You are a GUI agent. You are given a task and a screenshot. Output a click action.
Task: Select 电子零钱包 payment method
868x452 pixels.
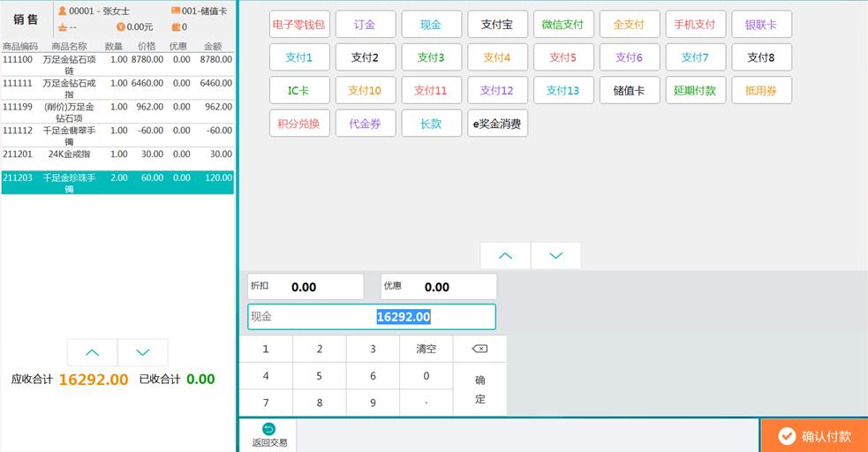299,25
